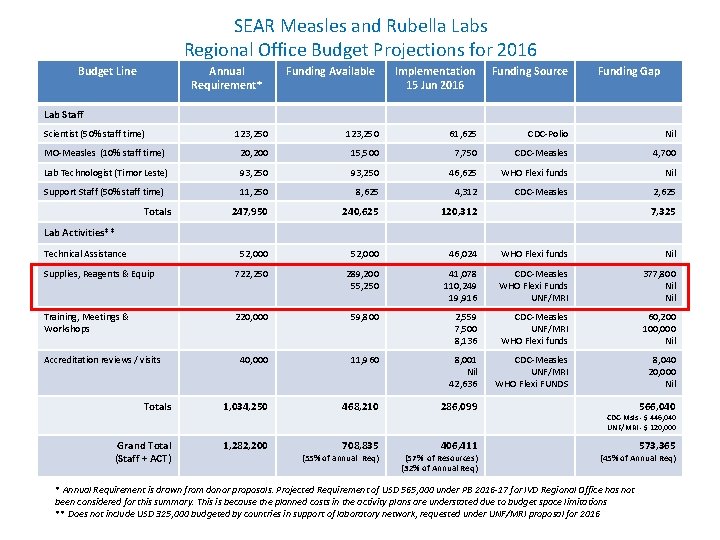Select Training funding gap '60,200'

coord(662,317)
